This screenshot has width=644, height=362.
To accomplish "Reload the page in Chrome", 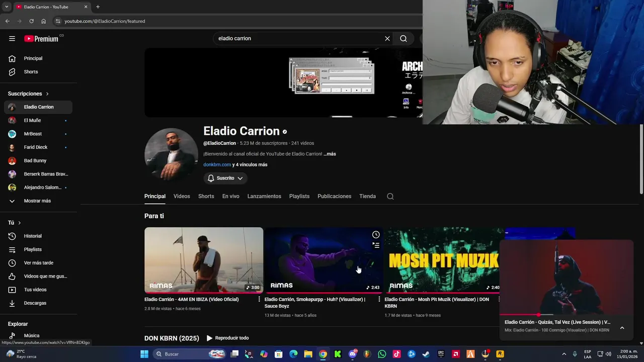I will [x=31, y=21].
